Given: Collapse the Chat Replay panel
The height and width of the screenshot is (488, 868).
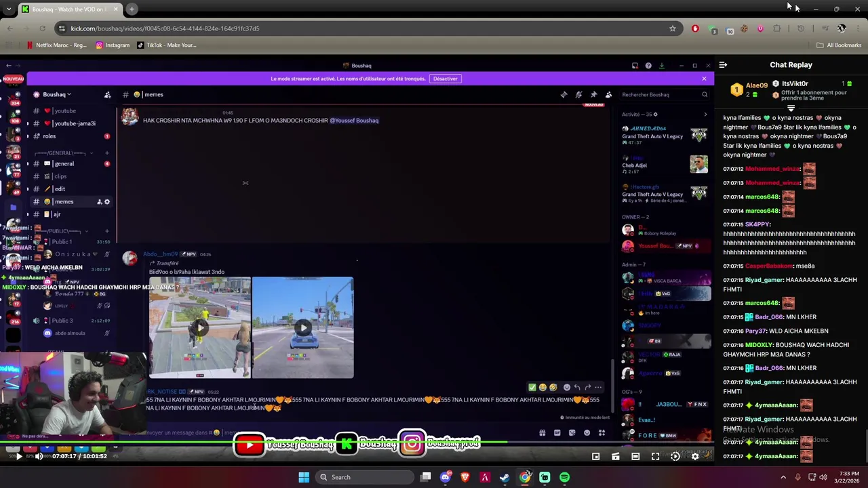Looking at the screenshot, I should pyautogui.click(x=723, y=65).
